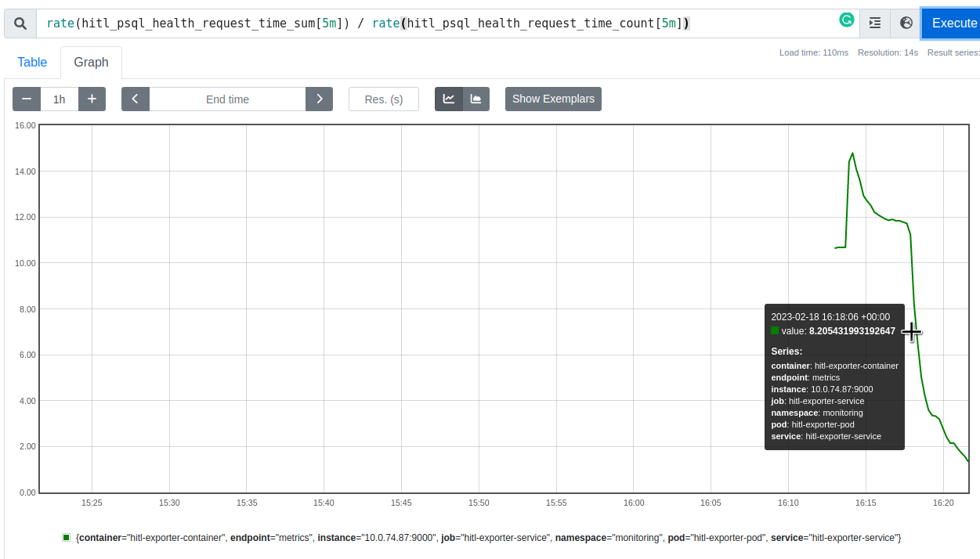This screenshot has height=559, width=980.
Task: Click the 'Result series' text
Action: (953, 52)
